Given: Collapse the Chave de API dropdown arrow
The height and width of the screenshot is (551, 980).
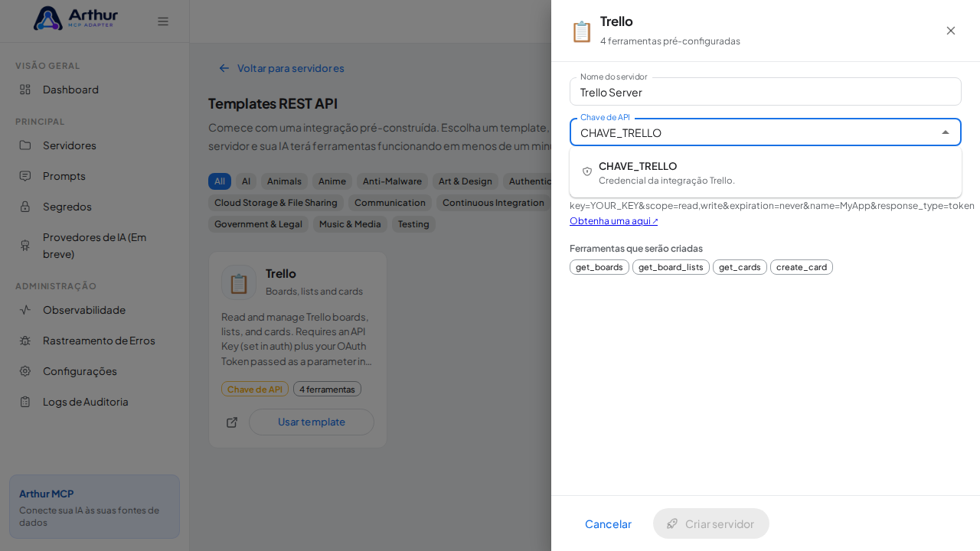Looking at the screenshot, I should point(946,132).
